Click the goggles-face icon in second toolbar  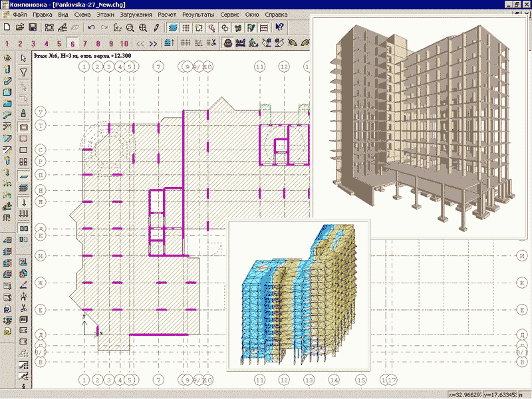pyautogui.click(x=227, y=43)
